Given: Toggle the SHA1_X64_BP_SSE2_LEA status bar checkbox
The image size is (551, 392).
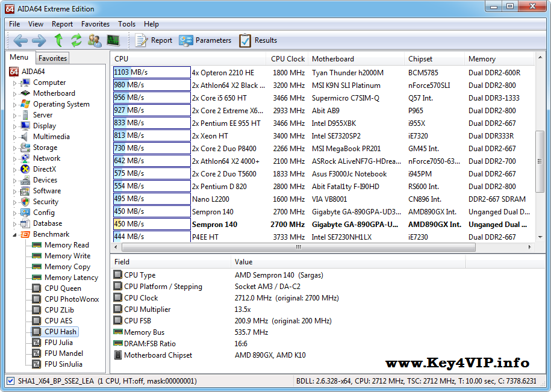Looking at the screenshot, I should [x=11, y=381].
